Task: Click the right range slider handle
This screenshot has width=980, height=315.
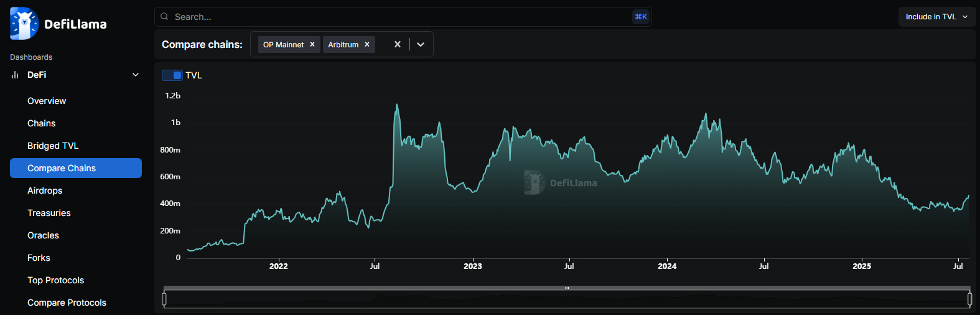Action: (969, 299)
